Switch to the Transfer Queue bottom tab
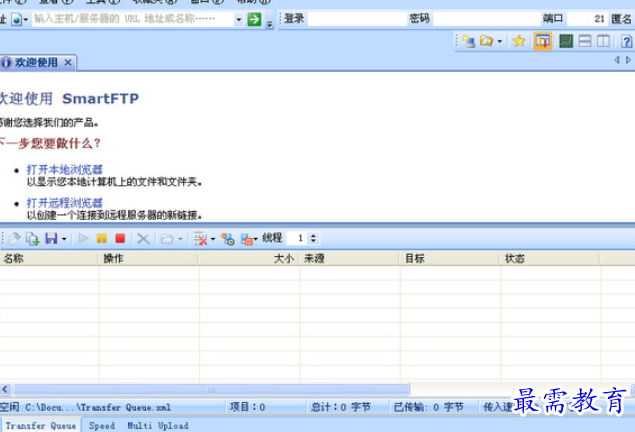Viewport: 635px width, 432px height. (40, 426)
